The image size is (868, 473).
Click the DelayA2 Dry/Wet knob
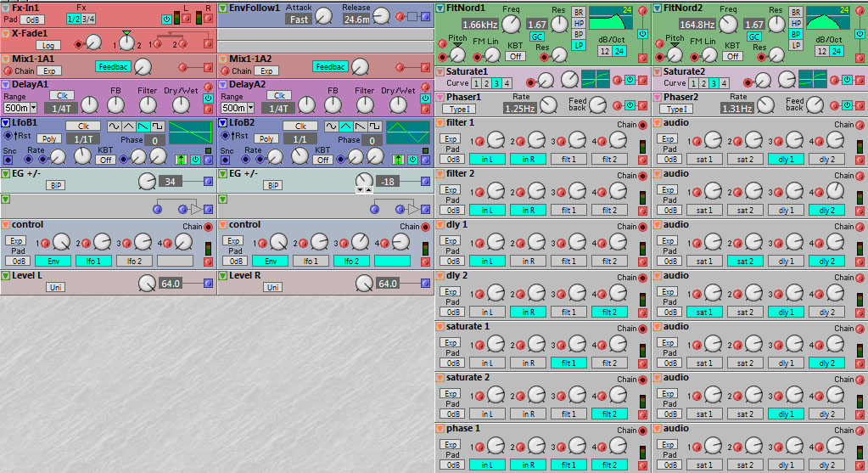coord(398,104)
